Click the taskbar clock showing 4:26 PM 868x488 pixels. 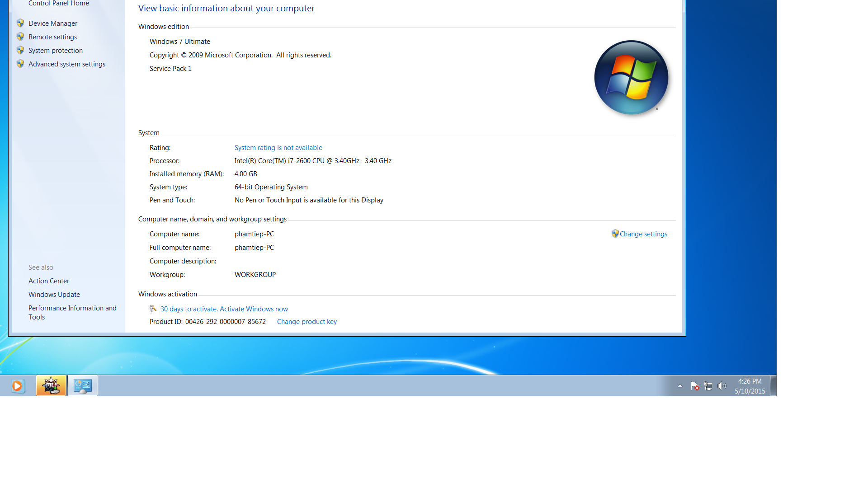[x=750, y=386]
